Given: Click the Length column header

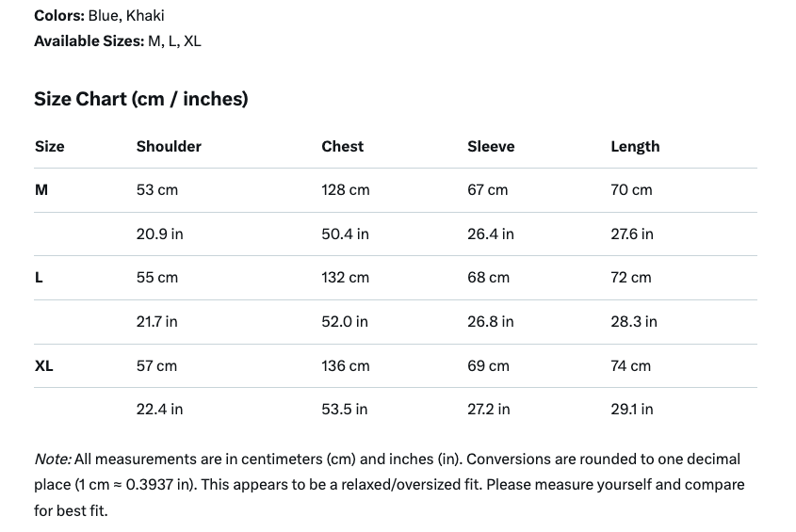Looking at the screenshot, I should pos(635,146).
